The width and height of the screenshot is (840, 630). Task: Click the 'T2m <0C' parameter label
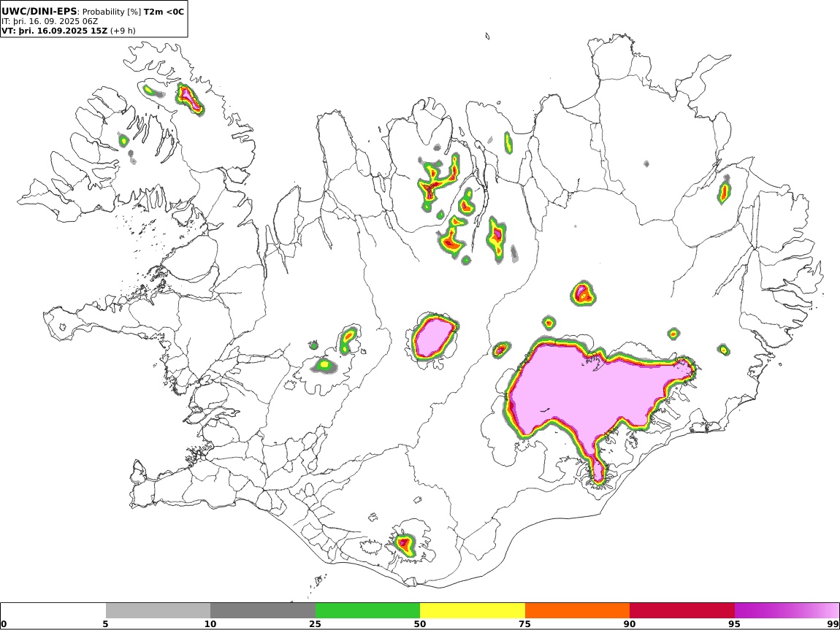tap(164, 11)
